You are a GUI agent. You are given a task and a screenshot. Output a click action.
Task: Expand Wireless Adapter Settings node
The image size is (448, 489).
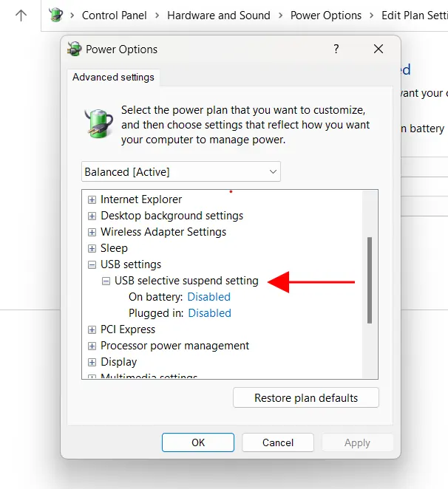click(x=92, y=232)
